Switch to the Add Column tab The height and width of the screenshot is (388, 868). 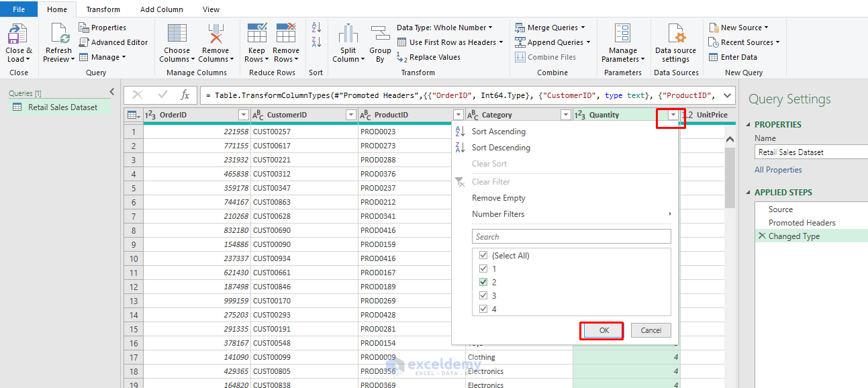click(x=161, y=9)
